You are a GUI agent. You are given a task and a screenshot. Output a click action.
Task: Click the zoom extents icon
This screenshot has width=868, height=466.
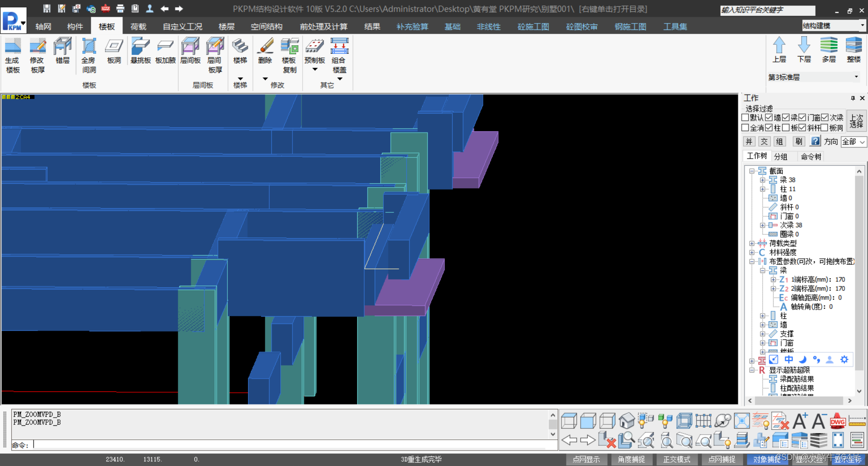pos(742,421)
